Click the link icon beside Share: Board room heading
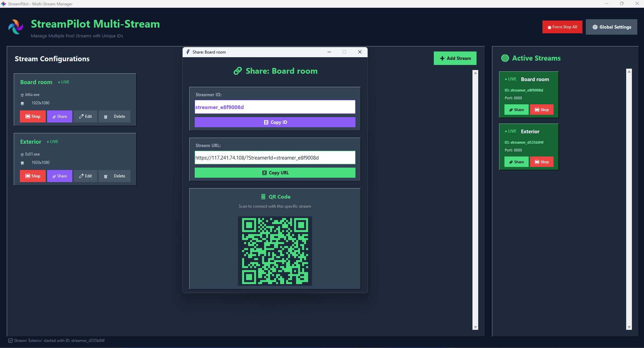This screenshot has height=348, width=644. click(x=238, y=71)
